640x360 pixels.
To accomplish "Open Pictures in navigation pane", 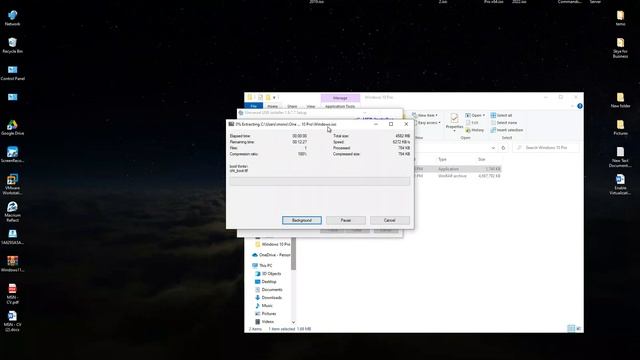I will pyautogui.click(x=265, y=313).
